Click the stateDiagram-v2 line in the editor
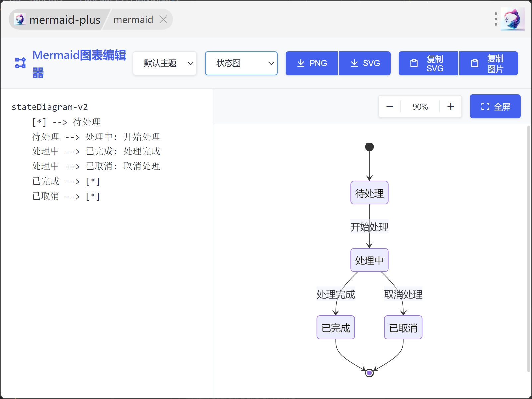Viewport: 532px width, 399px height. click(x=50, y=107)
